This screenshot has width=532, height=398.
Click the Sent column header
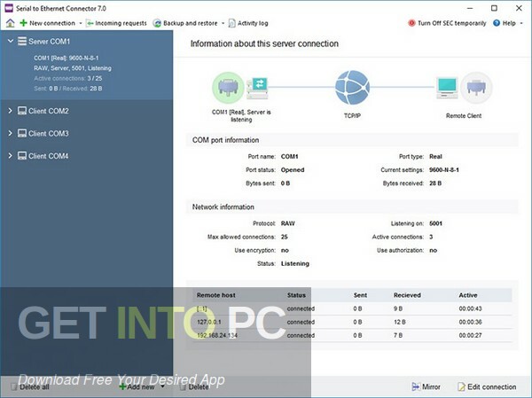point(360,295)
